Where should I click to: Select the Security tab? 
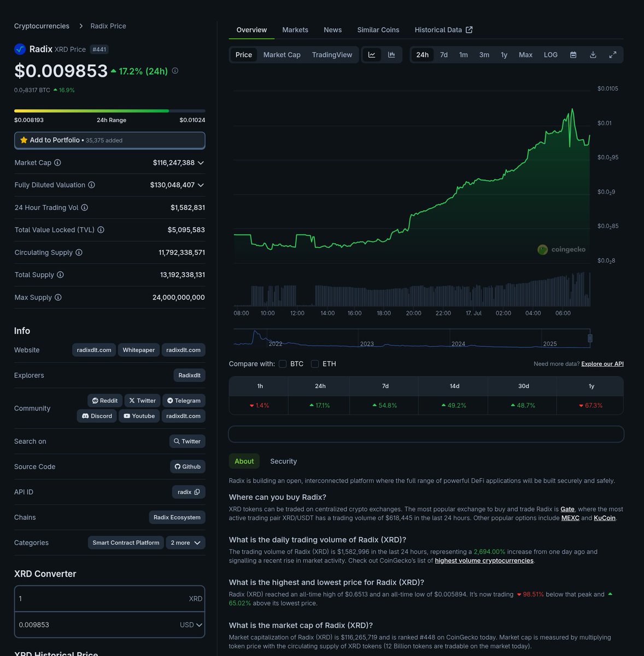(283, 461)
